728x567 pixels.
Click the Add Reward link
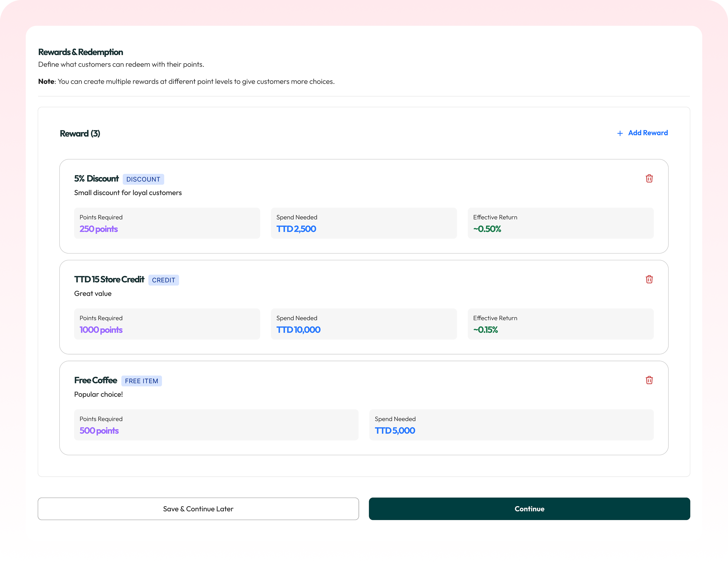point(648,133)
